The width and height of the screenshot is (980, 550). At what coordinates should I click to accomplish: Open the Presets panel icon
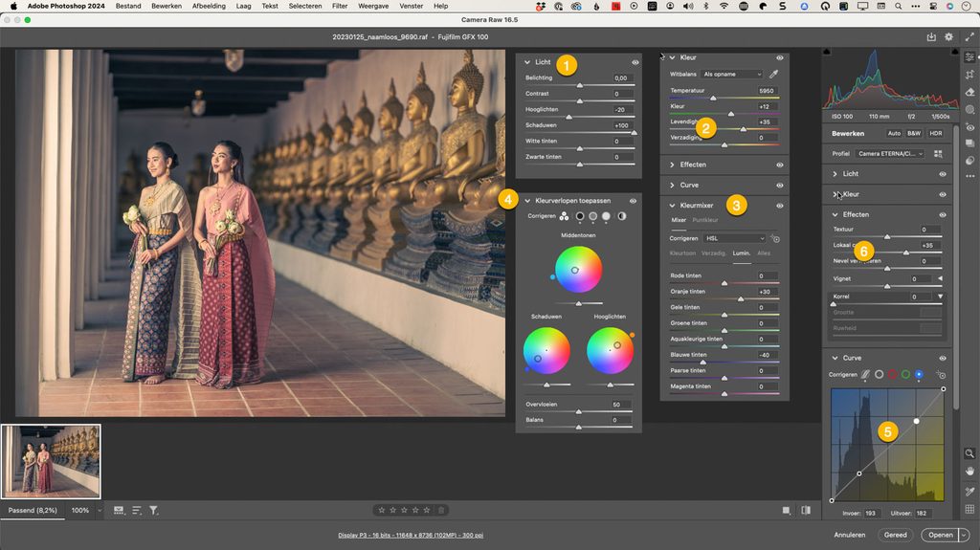(969, 160)
